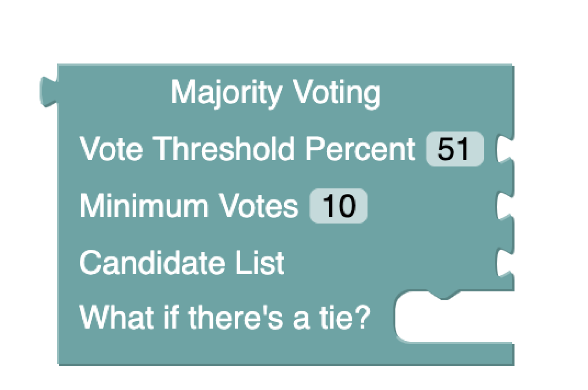Click empty block area right of Majority Voting
Screen dimensions: 588x390
(x=447, y=93)
